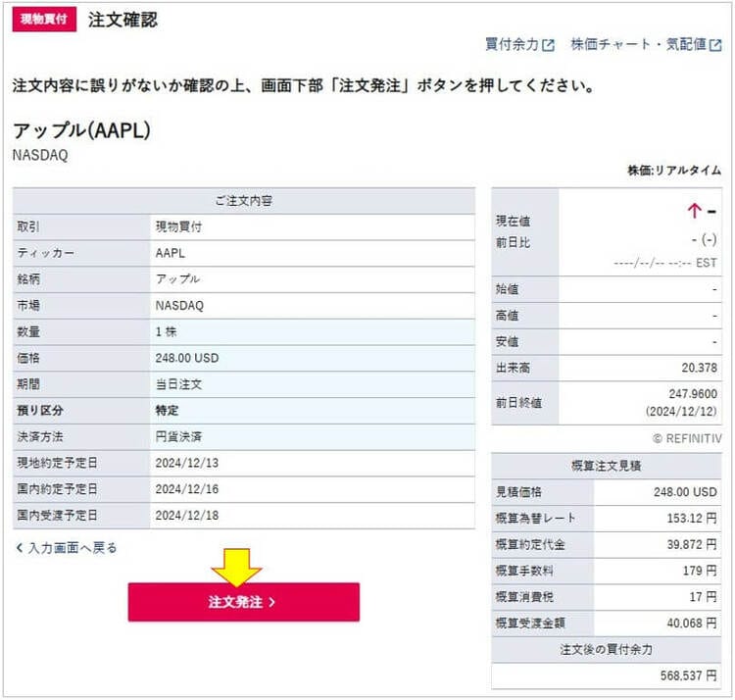The width and height of the screenshot is (735, 700).
Task: Click the 銘柄 value アップル
Action: 178,279
